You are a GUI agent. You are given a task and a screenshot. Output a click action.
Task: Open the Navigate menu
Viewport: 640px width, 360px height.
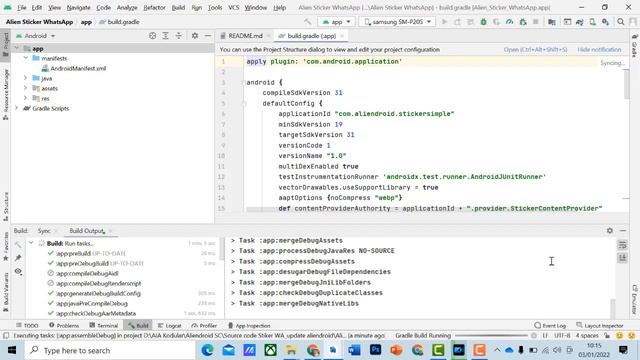click(x=78, y=7)
